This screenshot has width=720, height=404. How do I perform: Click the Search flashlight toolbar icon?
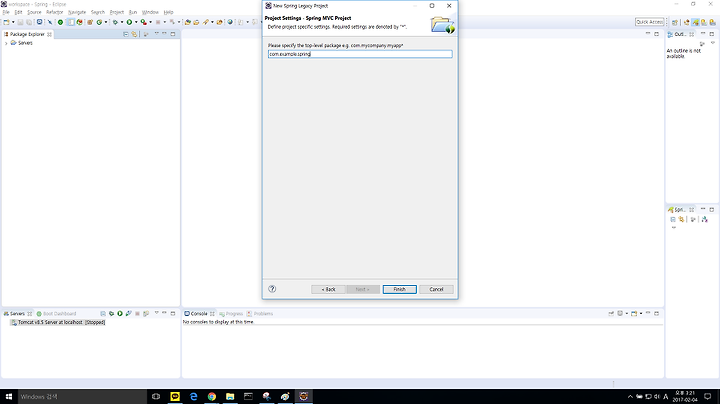click(x=206, y=22)
